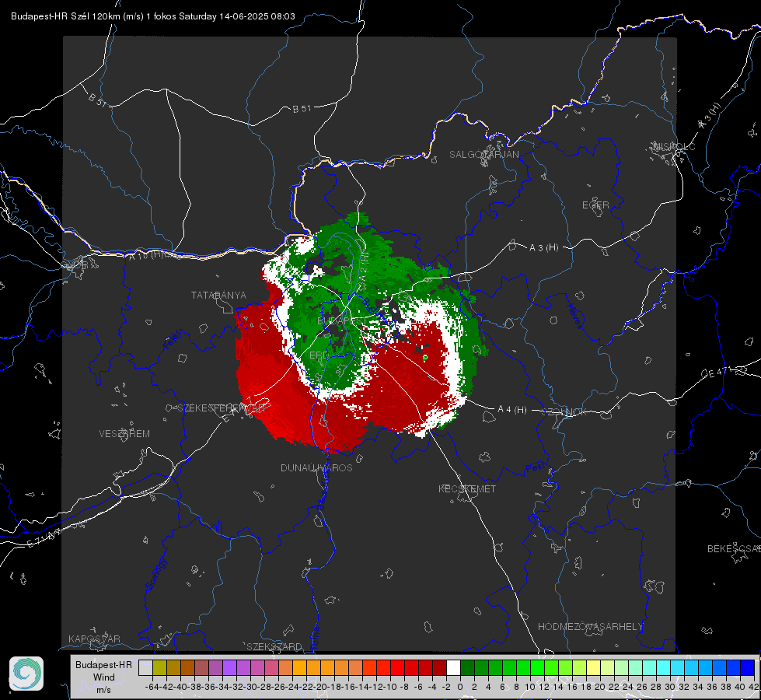Select the deep blue swatch at the legend end
The image size is (761, 700).
coord(748,667)
